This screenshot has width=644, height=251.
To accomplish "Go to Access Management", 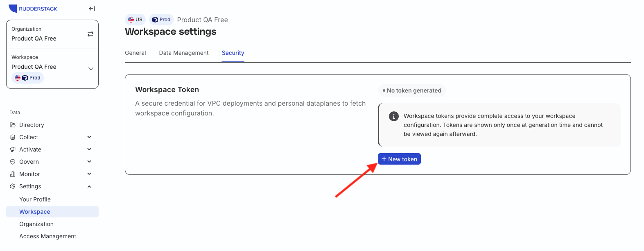I will (x=47, y=236).
